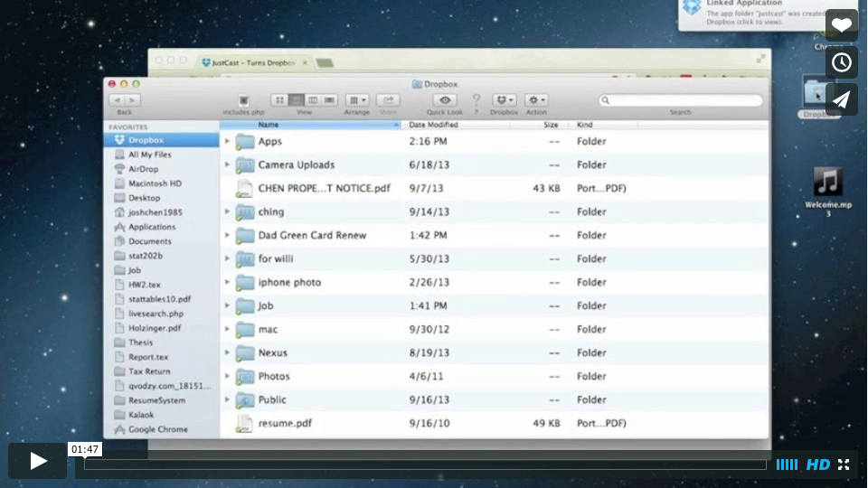Expand the iphone photo folder

click(227, 282)
